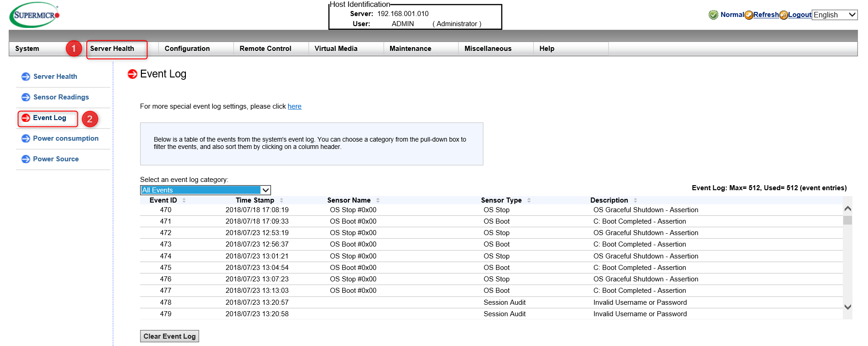
Task: Click the Power consumption sidebar arrow icon
Action: 26,138
